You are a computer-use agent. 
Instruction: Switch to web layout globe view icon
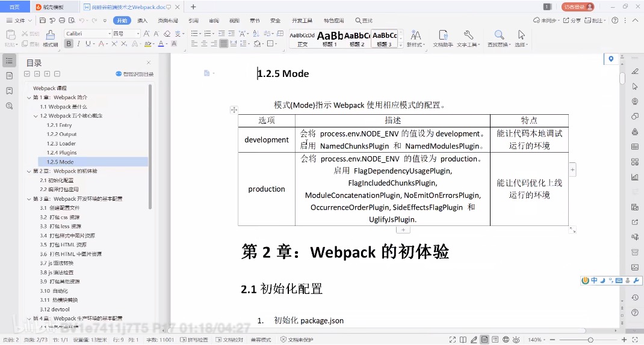click(506, 340)
